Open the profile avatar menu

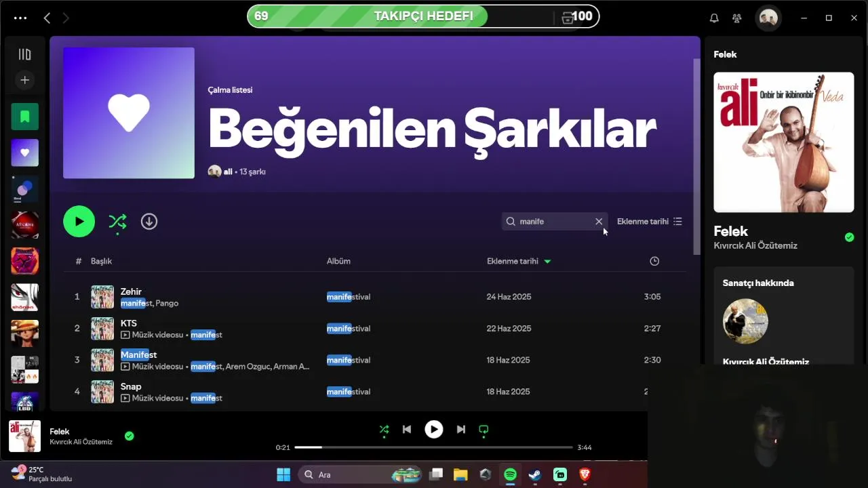click(x=768, y=18)
